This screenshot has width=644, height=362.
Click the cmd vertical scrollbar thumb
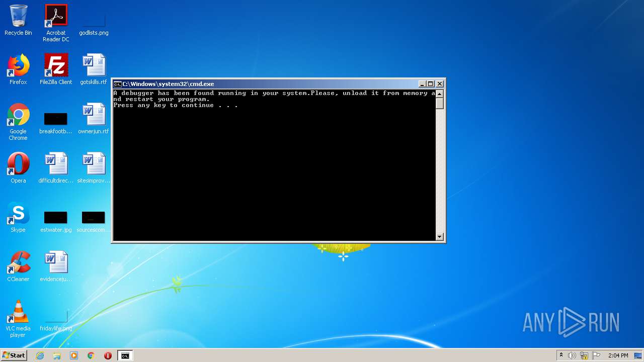pyautogui.click(x=439, y=103)
